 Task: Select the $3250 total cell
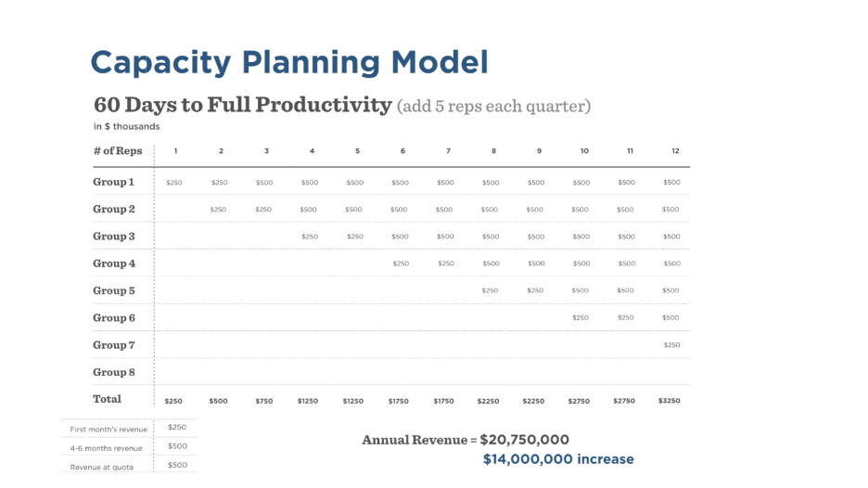point(670,401)
